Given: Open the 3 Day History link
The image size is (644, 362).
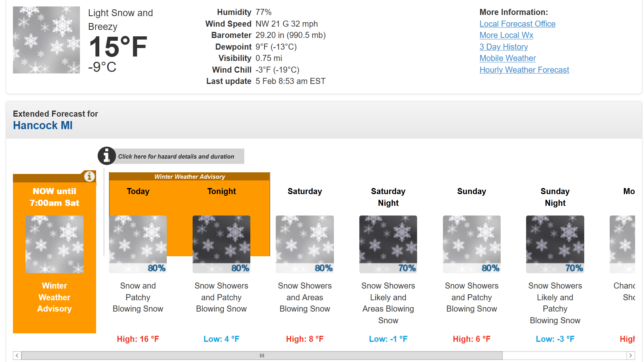Looking at the screenshot, I should 503,47.
